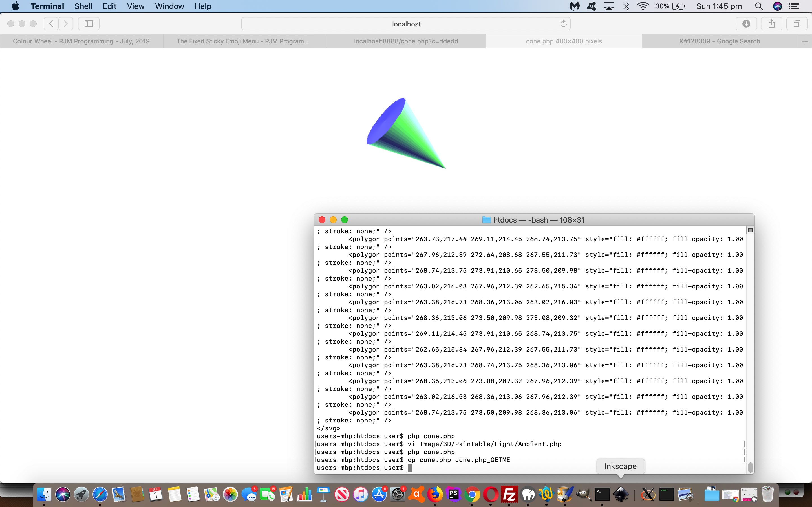Switch to the &#128309 - Google Search tab

[x=720, y=41]
